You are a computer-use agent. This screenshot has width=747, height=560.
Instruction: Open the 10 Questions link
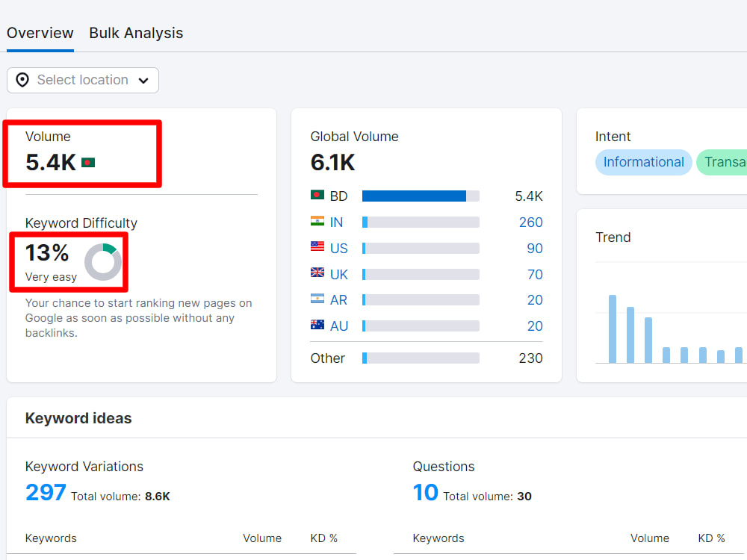[426, 492]
